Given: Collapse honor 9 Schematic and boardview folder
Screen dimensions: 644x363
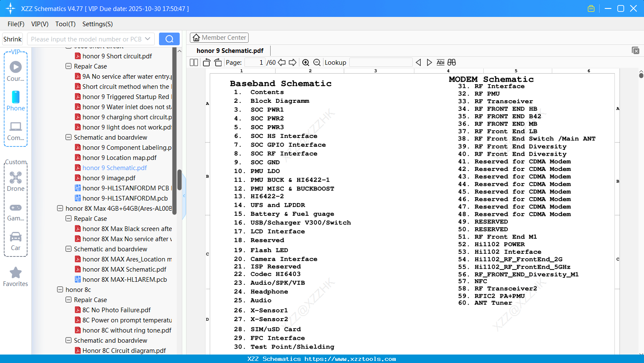Looking at the screenshot, I should click(69, 137).
